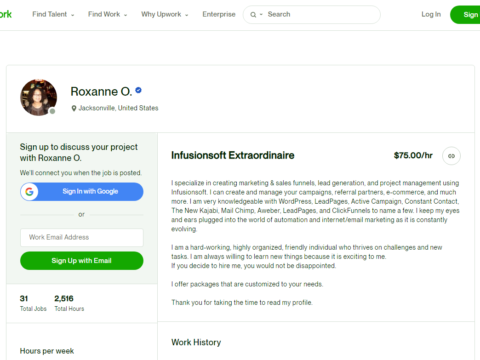Click the green Sign Up button
The width and height of the screenshot is (480, 360).
tap(465, 15)
